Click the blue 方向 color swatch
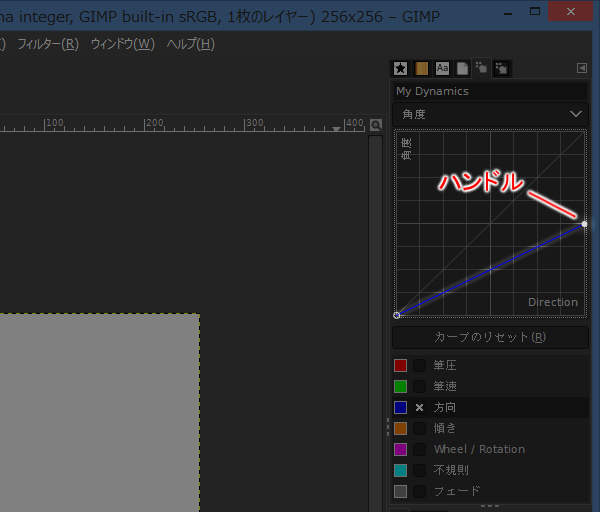Viewport: 600px width, 512px height. click(x=401, y=408)
